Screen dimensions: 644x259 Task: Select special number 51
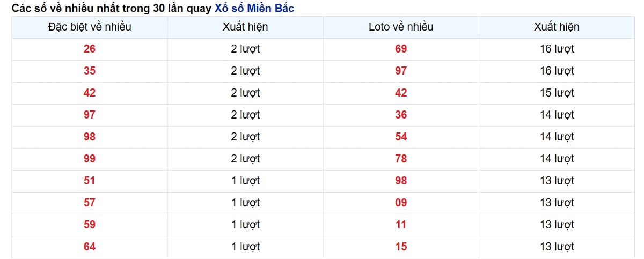90,181
